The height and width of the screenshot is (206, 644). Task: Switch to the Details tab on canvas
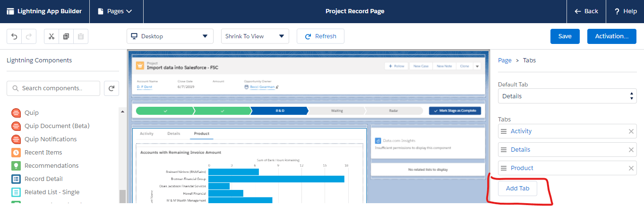click(173, 134)
